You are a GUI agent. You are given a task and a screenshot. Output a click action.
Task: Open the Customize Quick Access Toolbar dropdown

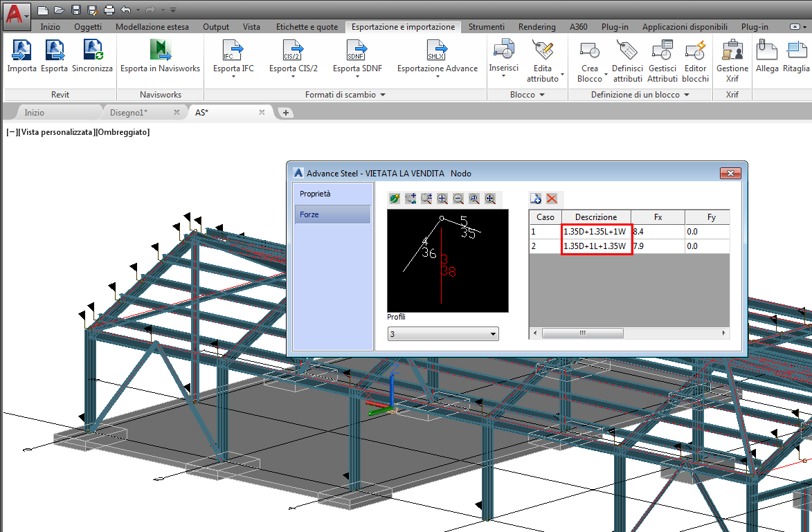tap(173, 10)
